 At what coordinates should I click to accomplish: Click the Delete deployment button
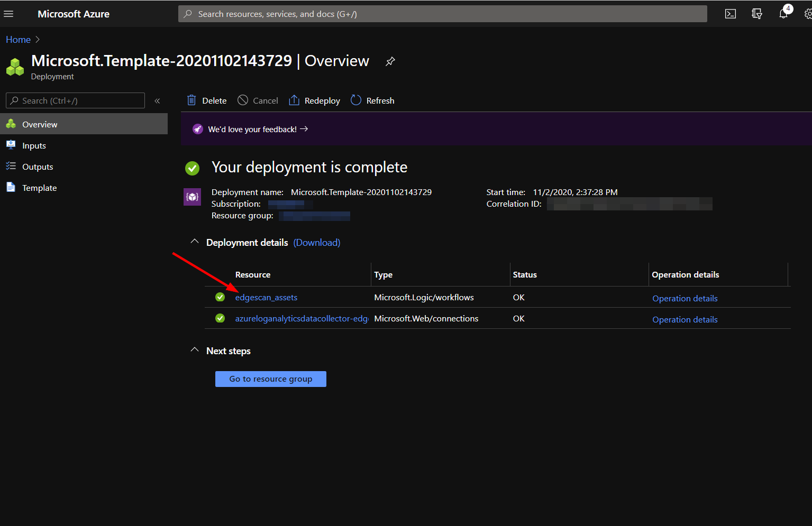207,100
